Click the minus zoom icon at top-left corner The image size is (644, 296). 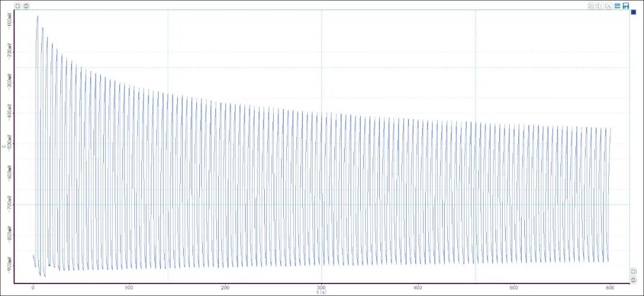(26, 6)
